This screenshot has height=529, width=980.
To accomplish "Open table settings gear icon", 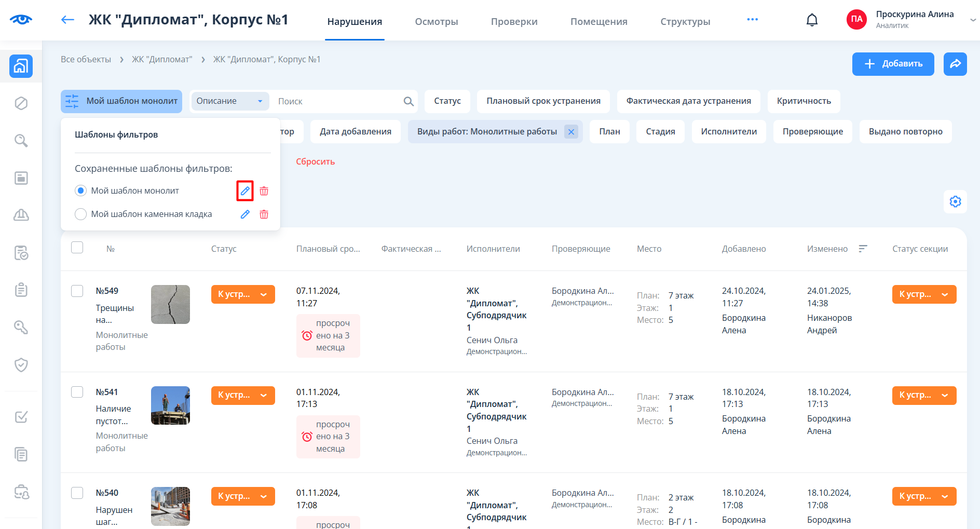I will tap(955, 201).
